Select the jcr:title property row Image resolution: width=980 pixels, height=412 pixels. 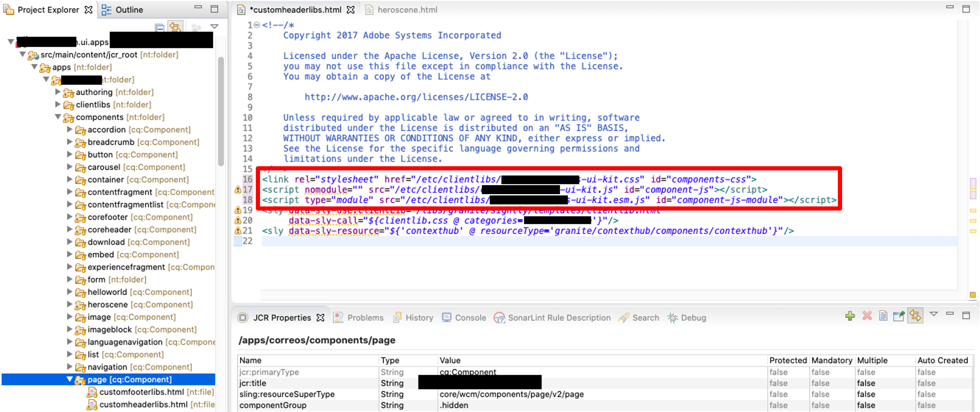point(253,383)
